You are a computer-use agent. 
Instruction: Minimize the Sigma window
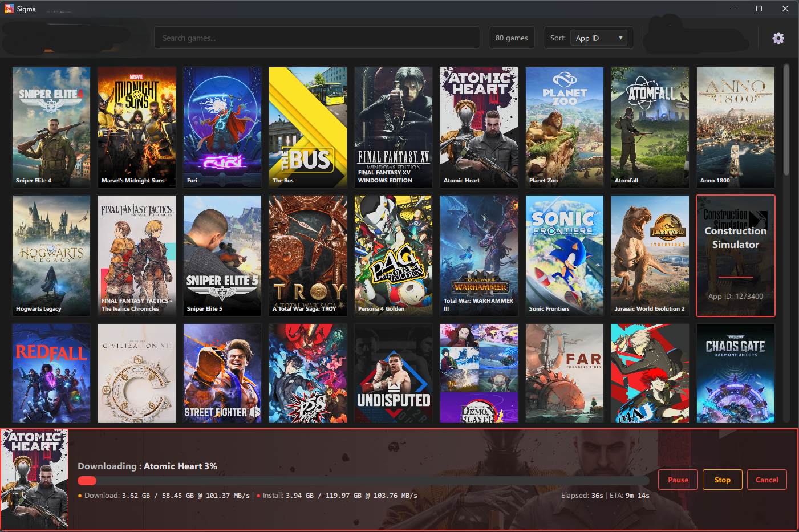[733, 9]
